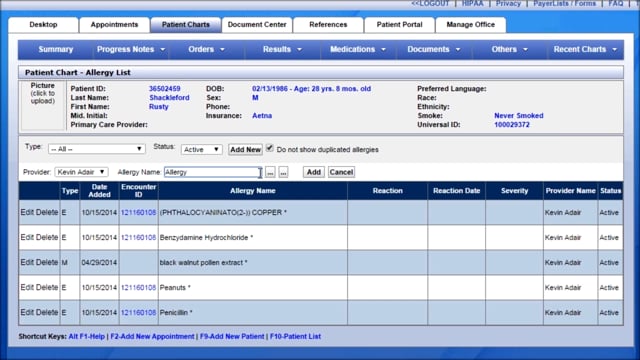
Task: Go to the Patient Portal tab
Action: pyautogui.click(x=399, y=24)
